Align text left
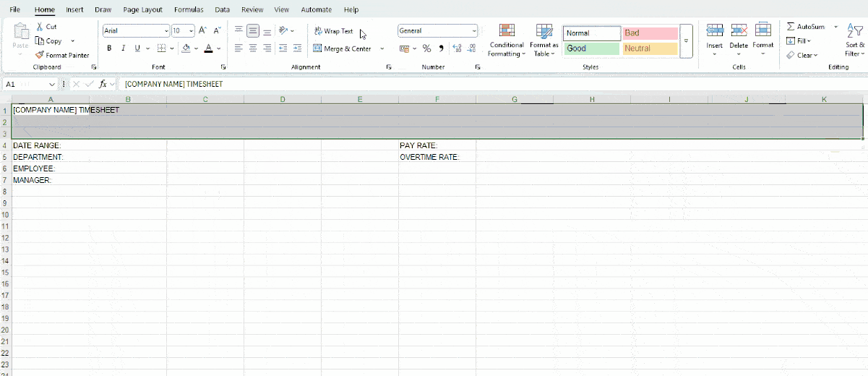 [x=239, y=48]
